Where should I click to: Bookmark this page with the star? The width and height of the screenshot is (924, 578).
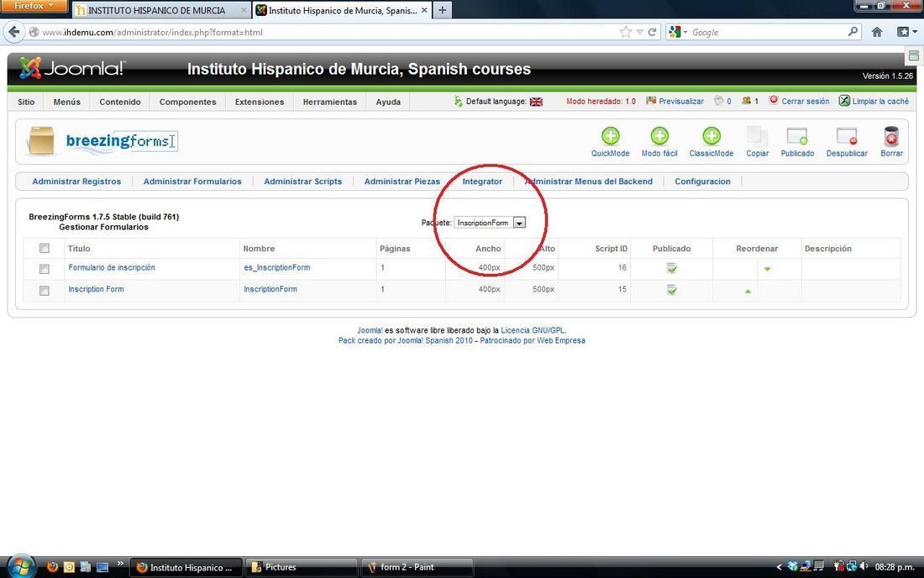click(x=626, y=32)
